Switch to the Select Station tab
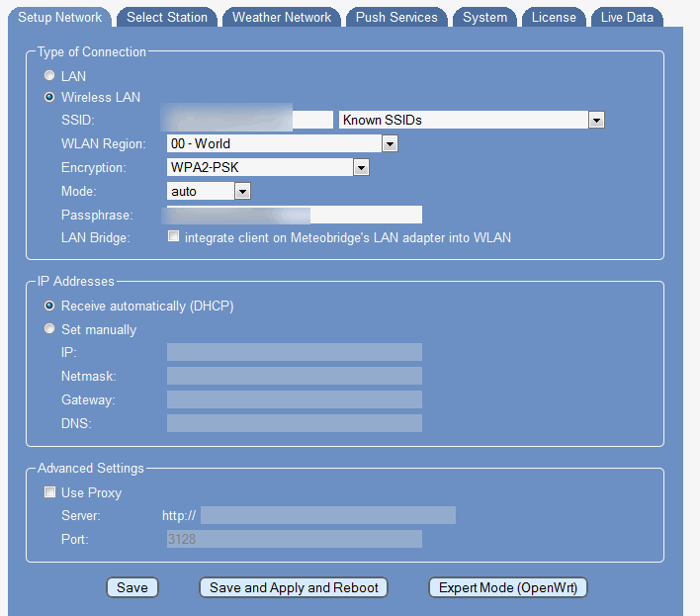Viewport: 700px width, 616px height. point(167,17)
